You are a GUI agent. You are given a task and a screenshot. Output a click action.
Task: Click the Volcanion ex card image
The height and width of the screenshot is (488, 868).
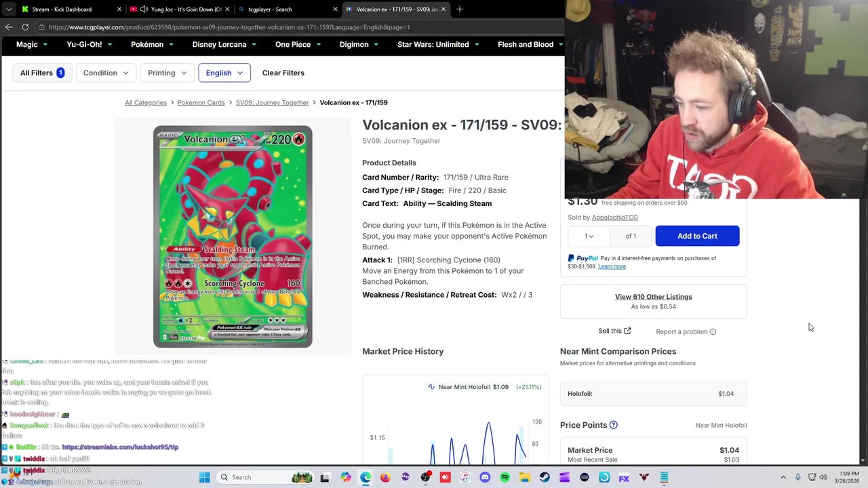[233, 237]
